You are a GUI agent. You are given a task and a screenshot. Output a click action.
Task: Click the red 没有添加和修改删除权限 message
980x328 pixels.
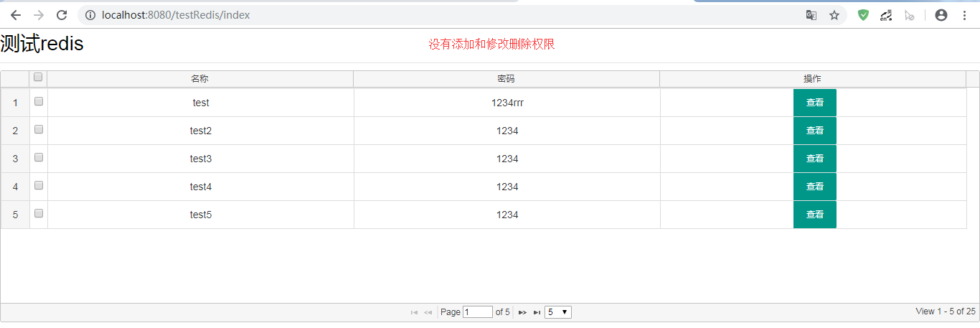492,44
